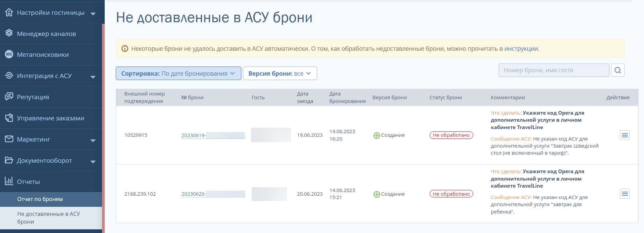Click arrival date 20.06.2023
The image size is (644, 233).
(x=309, y=194)
